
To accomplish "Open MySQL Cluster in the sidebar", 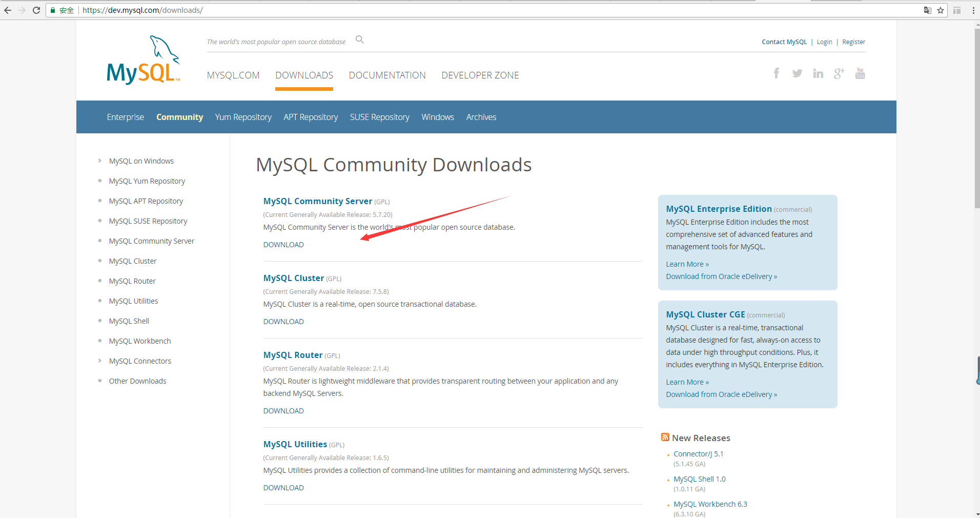I will 133,261.
